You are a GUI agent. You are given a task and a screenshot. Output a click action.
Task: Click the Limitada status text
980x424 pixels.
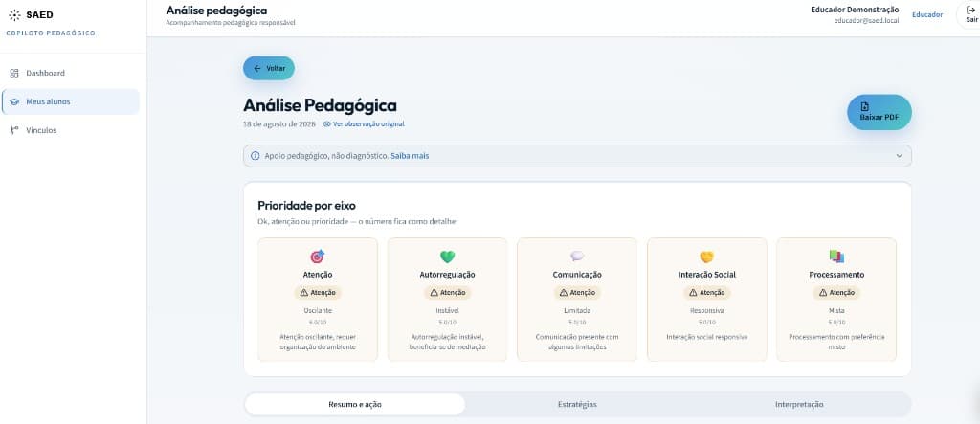tap(577, 310)
